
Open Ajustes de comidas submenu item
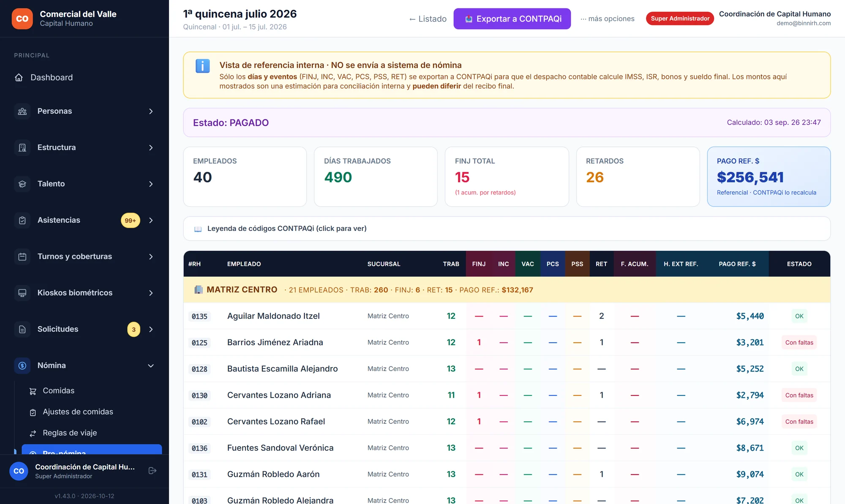pos(92,412)
